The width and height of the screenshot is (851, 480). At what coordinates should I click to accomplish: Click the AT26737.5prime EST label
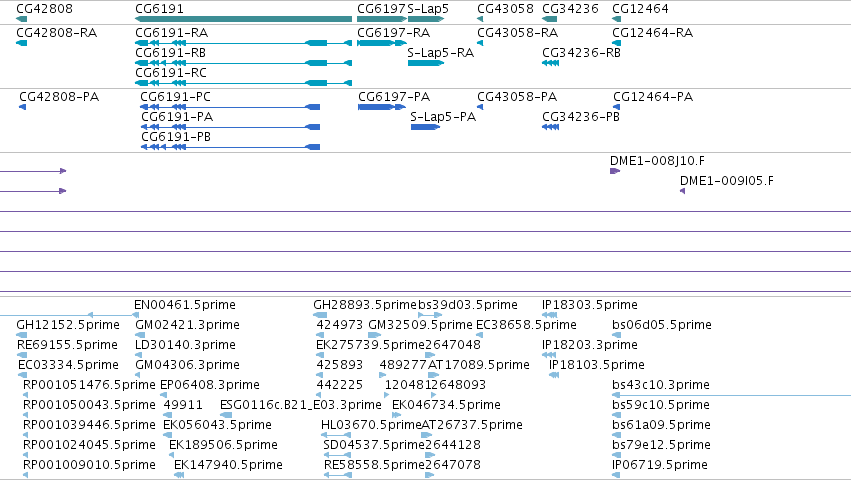pos(472,425)
